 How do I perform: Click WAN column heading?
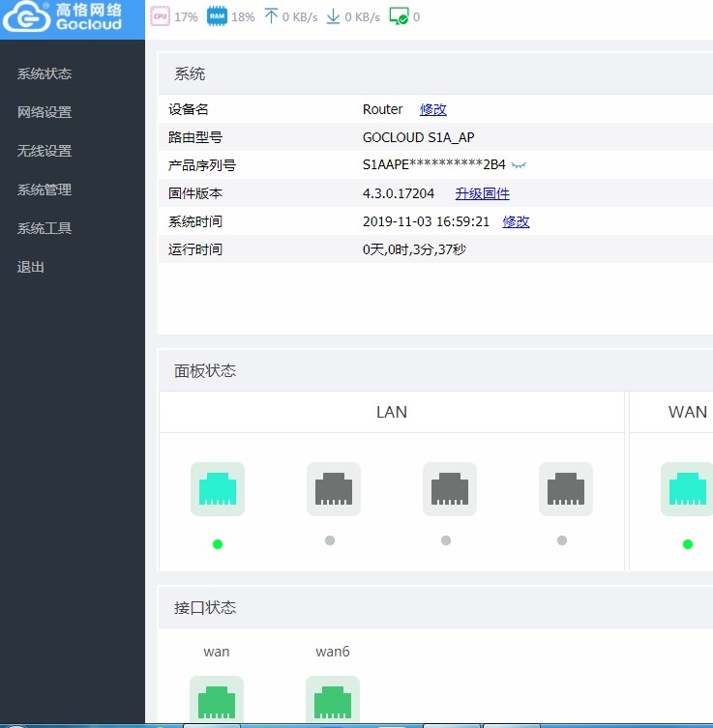click(688, 412)
